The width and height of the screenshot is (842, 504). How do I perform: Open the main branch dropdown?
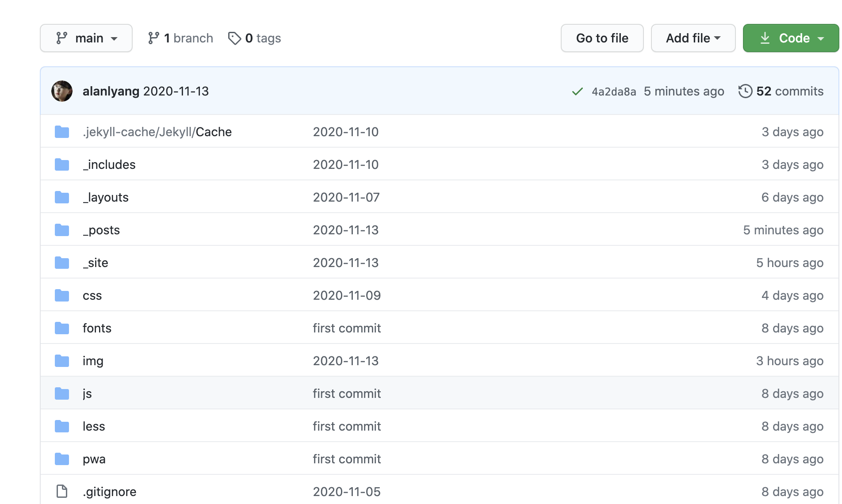coord(86,38)
